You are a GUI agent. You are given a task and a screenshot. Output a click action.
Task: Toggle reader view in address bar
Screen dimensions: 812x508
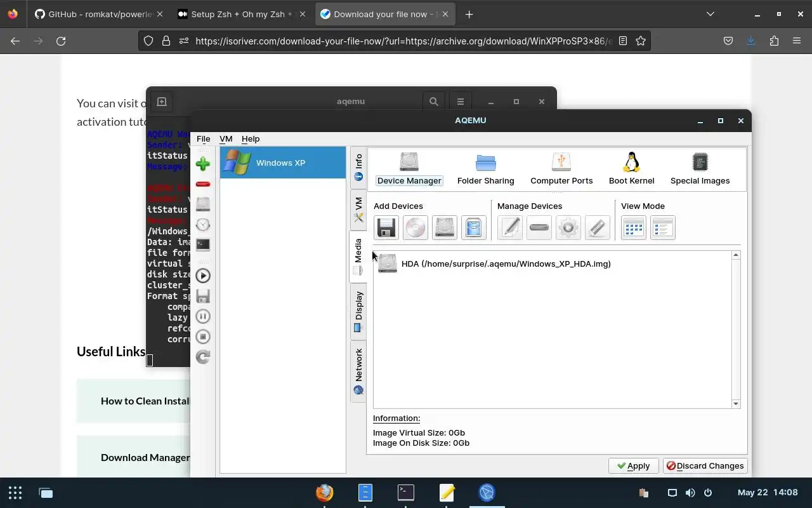(623, 41)
